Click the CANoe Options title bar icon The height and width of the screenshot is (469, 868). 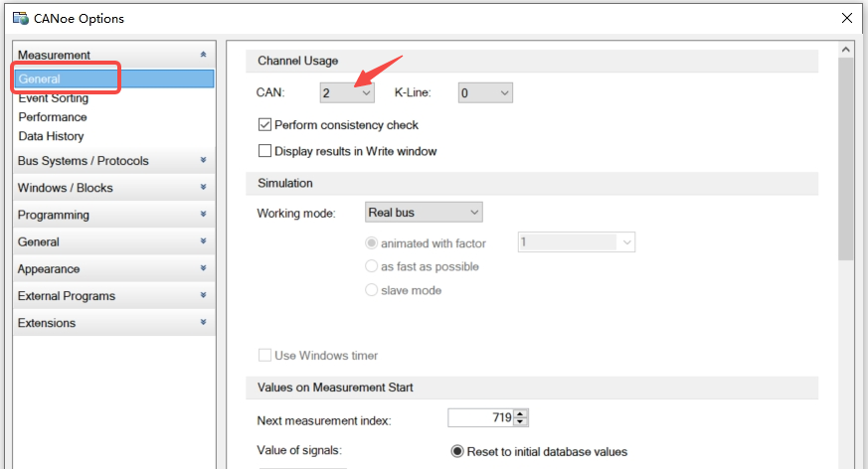click(x=21, y=18)
